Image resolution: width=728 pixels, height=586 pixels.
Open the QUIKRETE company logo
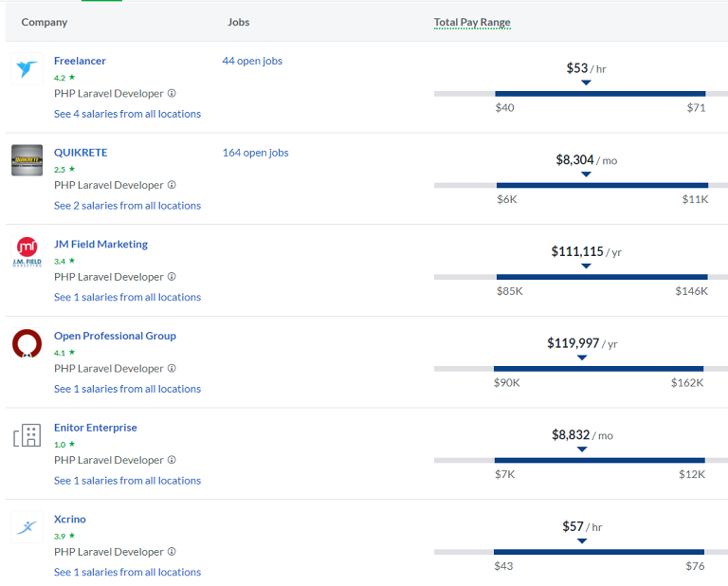coord(27,160)
